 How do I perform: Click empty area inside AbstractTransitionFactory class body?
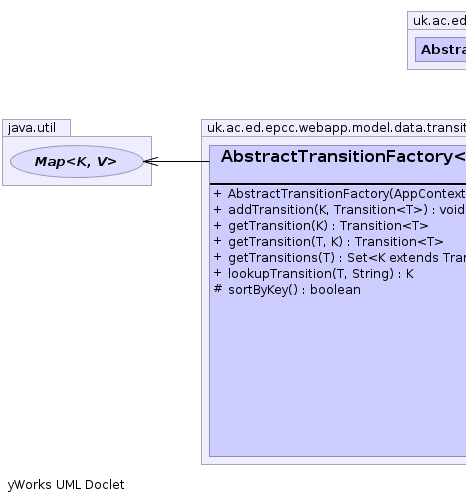click(x=337, y=377)
